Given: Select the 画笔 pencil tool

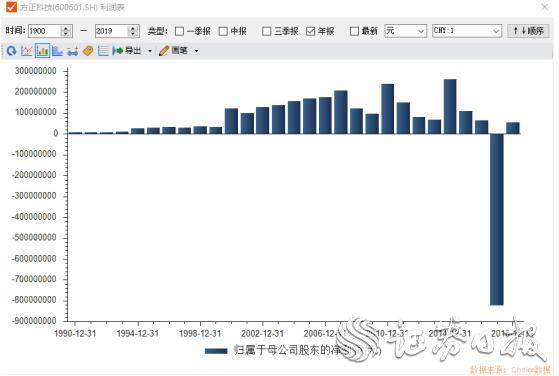Looking at the screenshot, I should (x=173, y=51).
